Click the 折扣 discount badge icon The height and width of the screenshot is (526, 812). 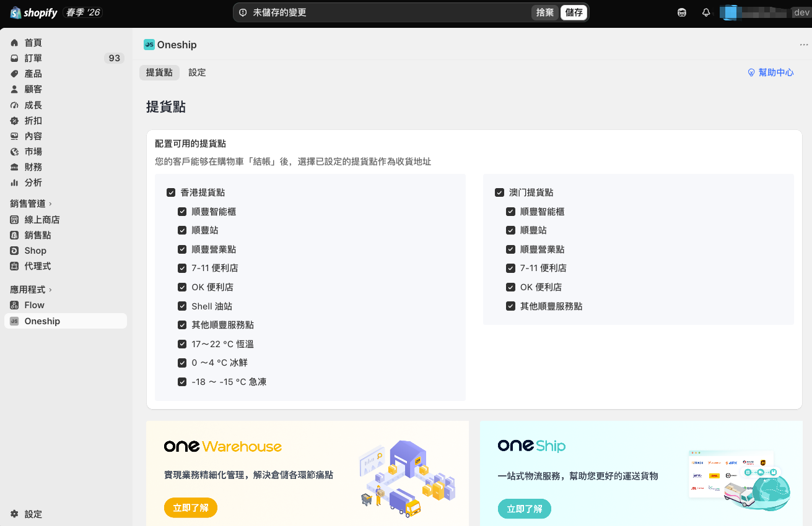click(x=14, y=121)
